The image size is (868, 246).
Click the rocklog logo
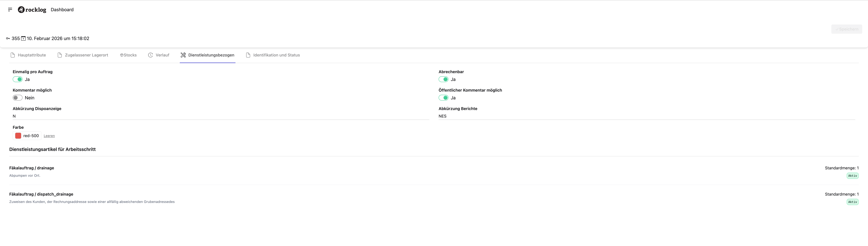coord(32,10)
